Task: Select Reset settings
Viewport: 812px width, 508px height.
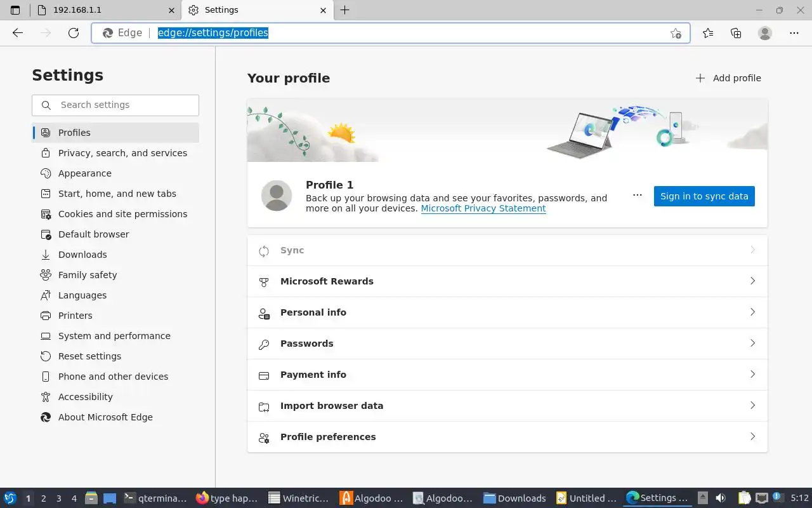Action: (x=115, y=356)
